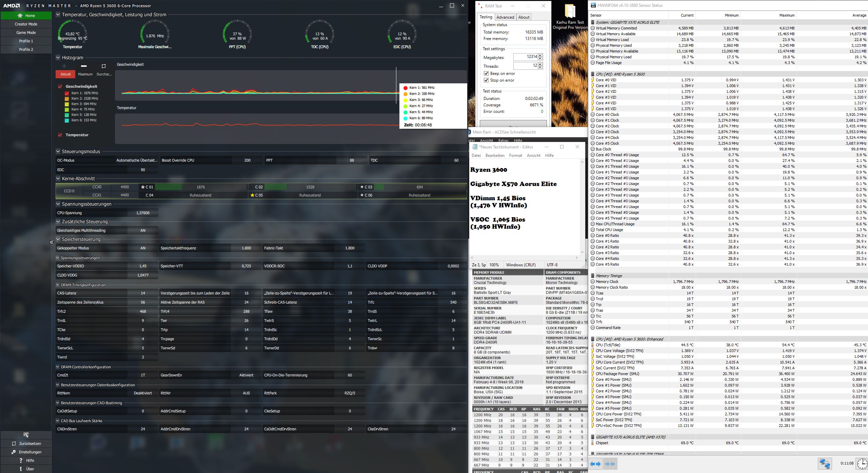Viewport: 868px width, 473px height.
Task: Click the histogram plus (zoom in) icon
Action: click(x=64, y=66)
